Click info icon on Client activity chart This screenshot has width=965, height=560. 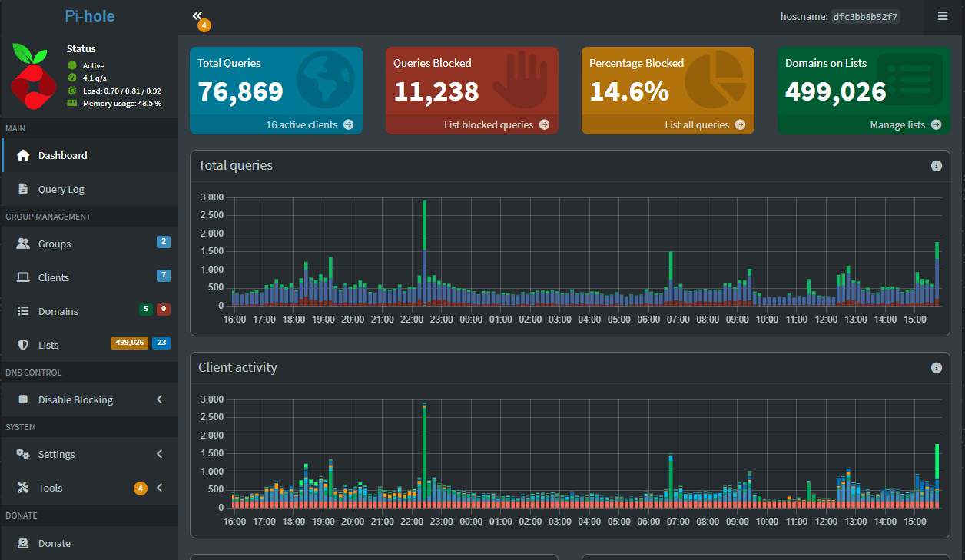click(936, 368)
